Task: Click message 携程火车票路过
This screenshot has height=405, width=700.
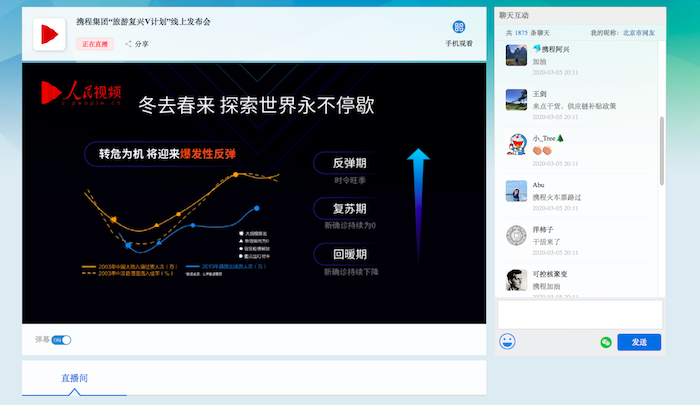Action: pos(557,197)
